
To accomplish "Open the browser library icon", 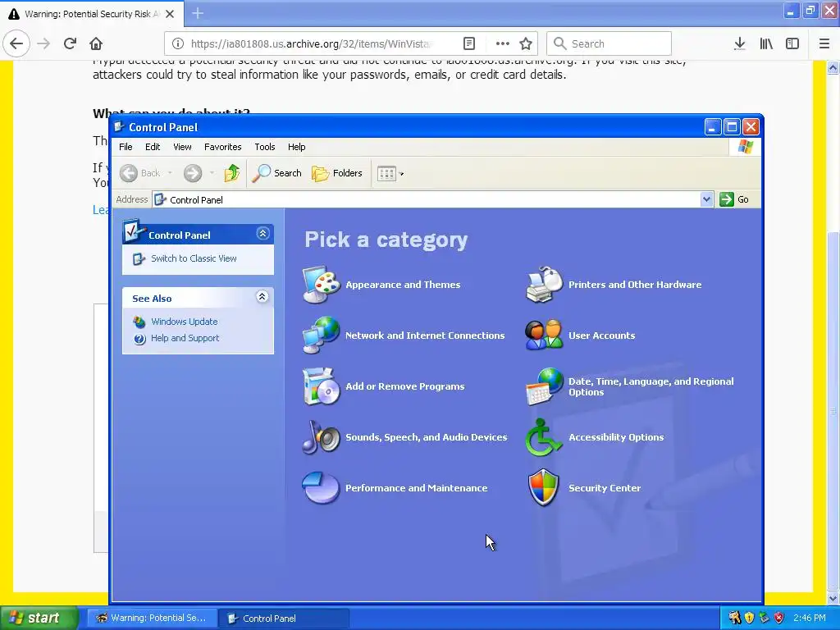I will (766, 43).
